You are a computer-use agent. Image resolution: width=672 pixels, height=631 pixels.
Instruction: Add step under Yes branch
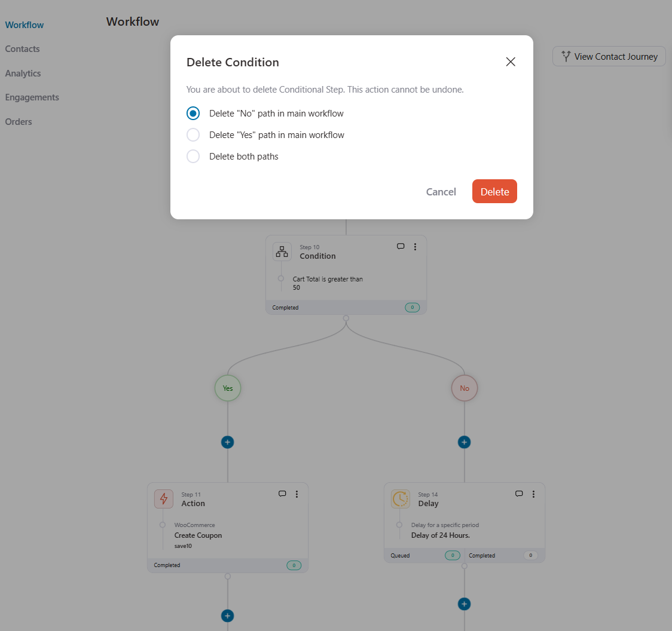(x=228, y=442)
